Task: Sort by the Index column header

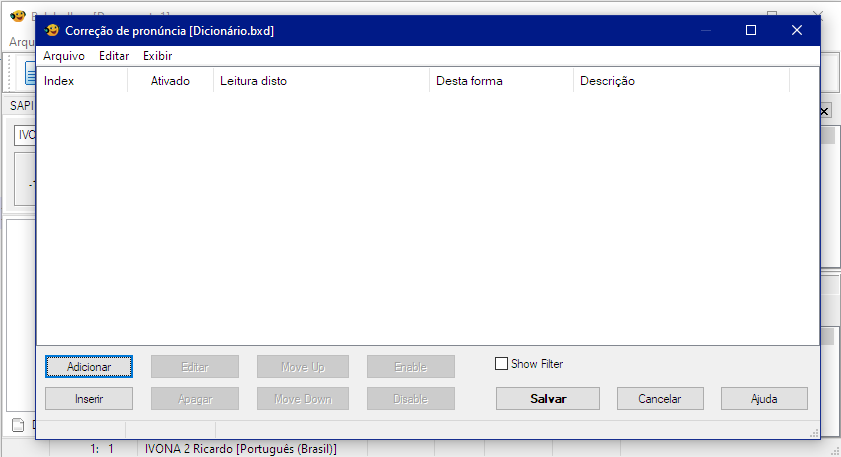Action: point(82,81)
